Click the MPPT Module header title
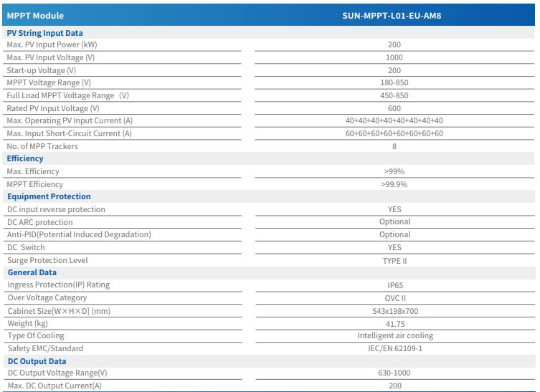Image resolution: width=540 pixels, height=392 pixels. tap(35, 15)
